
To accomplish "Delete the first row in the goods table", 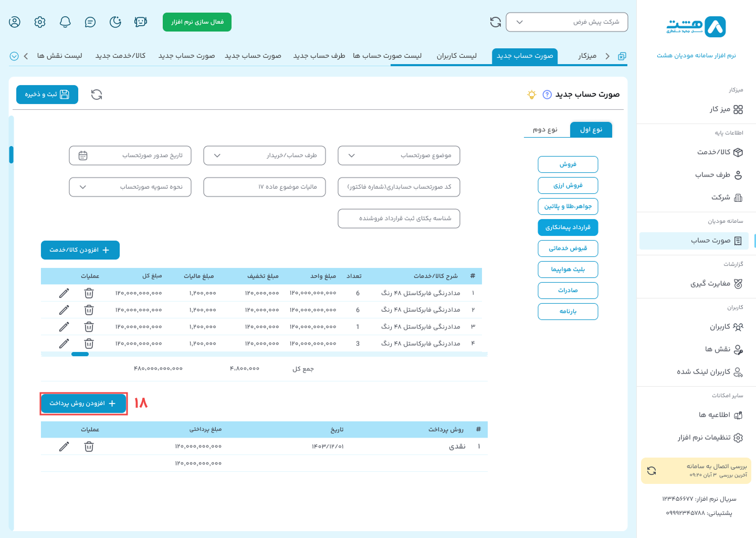I will (x=89, y=293).
